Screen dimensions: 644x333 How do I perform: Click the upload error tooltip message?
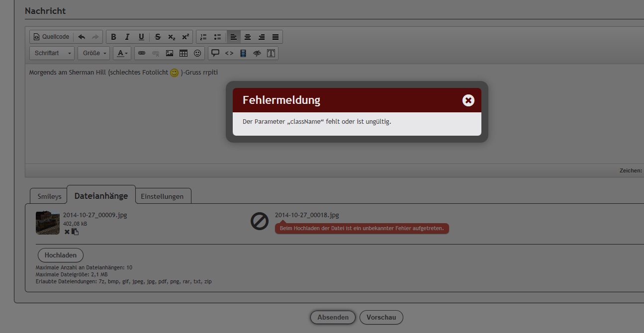pyautogui.click(x=362, y=228)
